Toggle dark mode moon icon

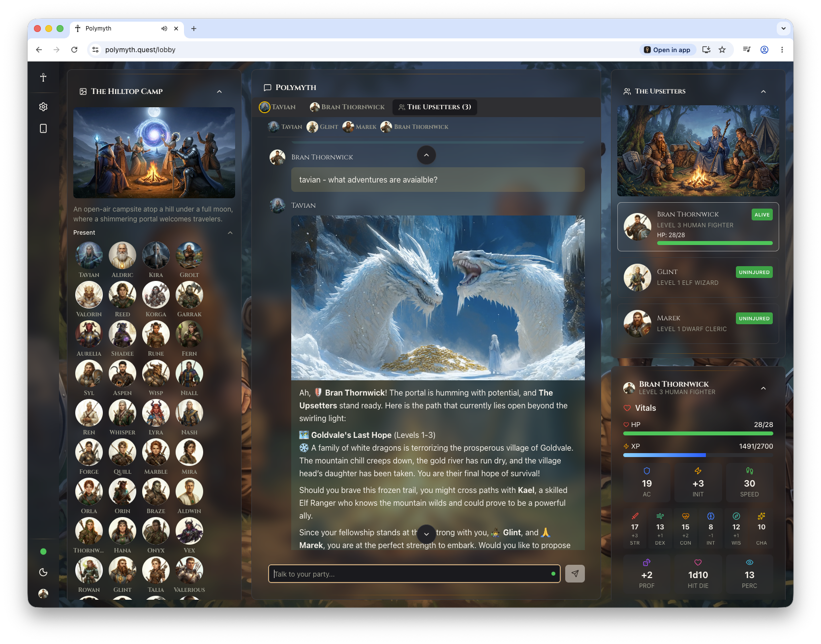click(43, 572)
